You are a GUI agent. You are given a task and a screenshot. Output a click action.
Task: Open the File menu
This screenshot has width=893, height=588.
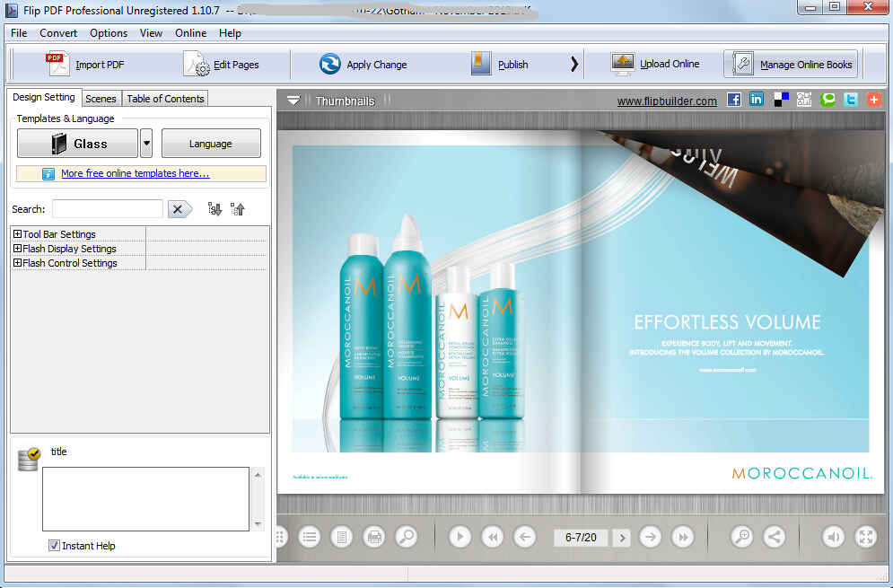19,33
